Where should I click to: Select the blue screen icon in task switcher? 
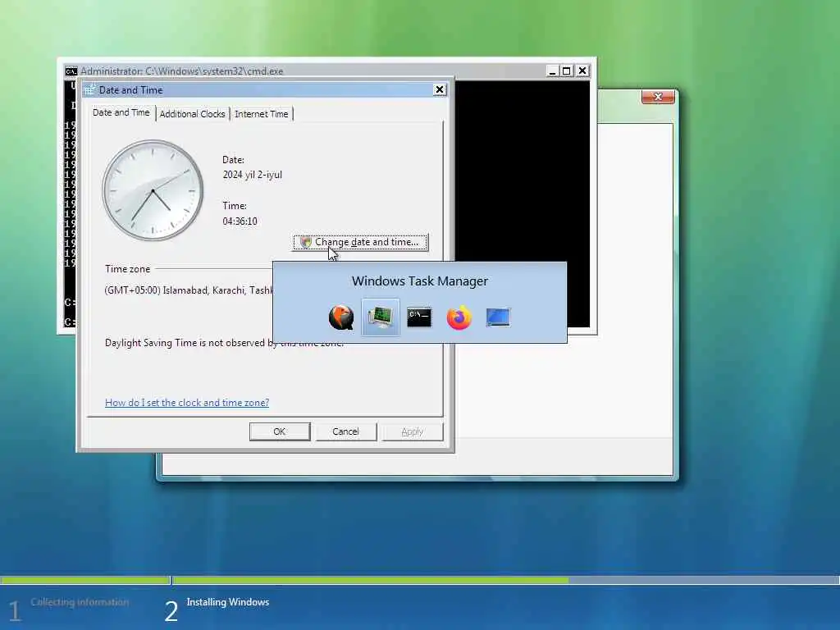(x=498, y=317)
